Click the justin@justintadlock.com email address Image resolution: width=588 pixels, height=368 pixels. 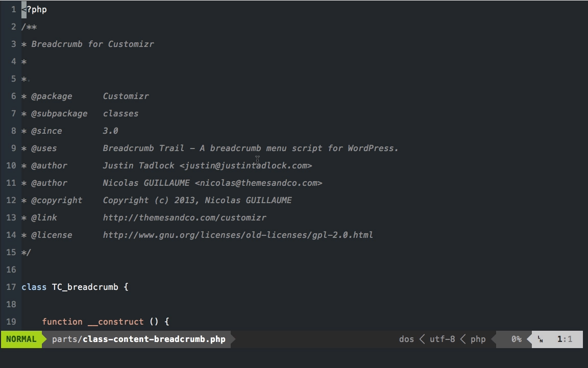click(x=246, y=165)
